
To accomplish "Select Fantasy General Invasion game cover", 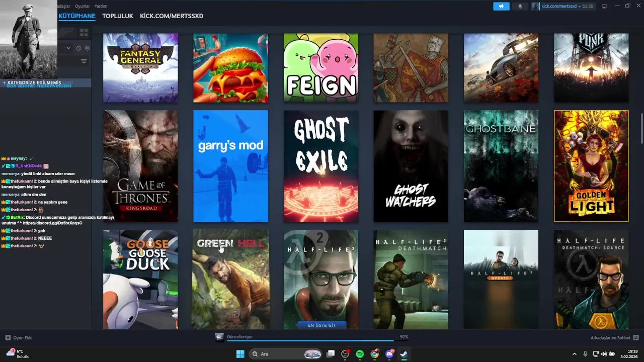I will 140,68.
